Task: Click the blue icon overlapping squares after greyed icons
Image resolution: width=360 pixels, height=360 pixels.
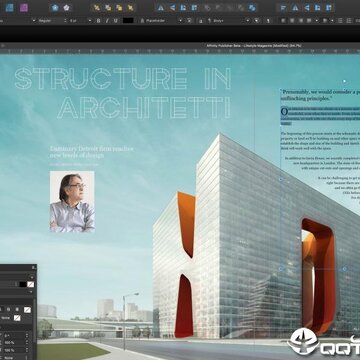Action: pos(252,7)
